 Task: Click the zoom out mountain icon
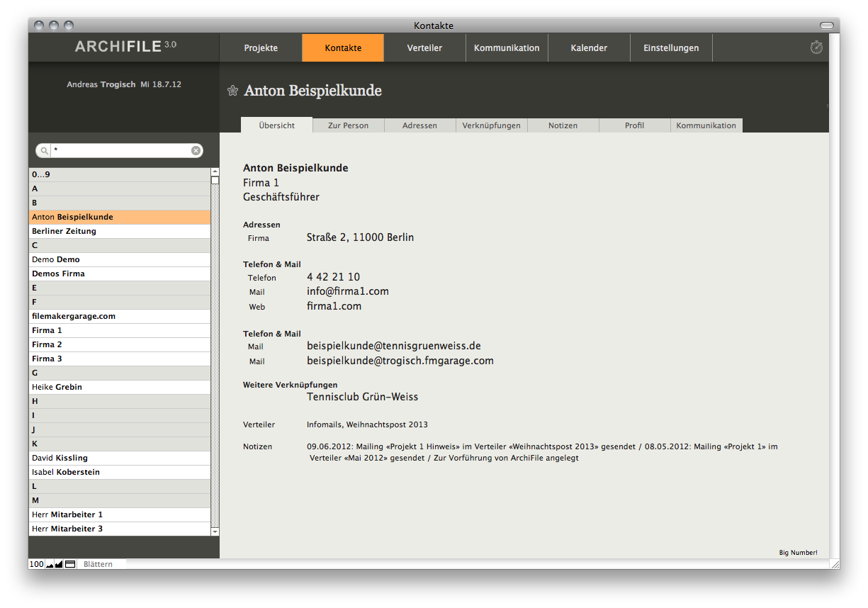(50, 565)
